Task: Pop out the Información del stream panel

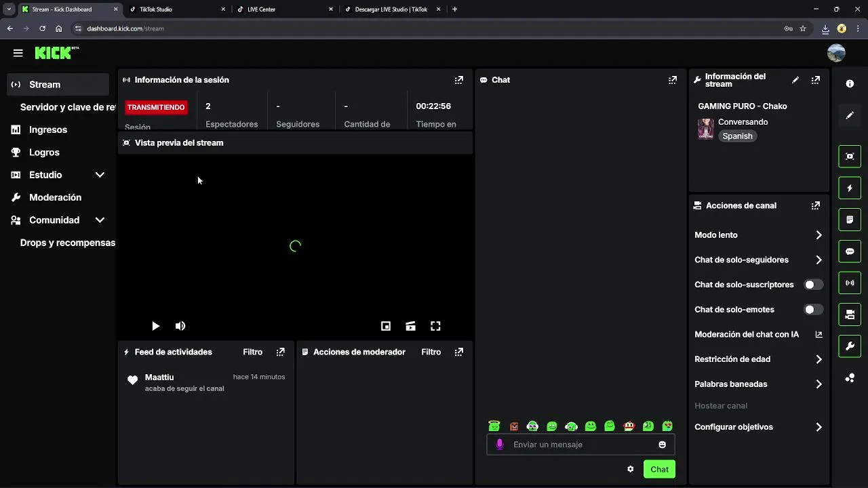Action: 816,80
